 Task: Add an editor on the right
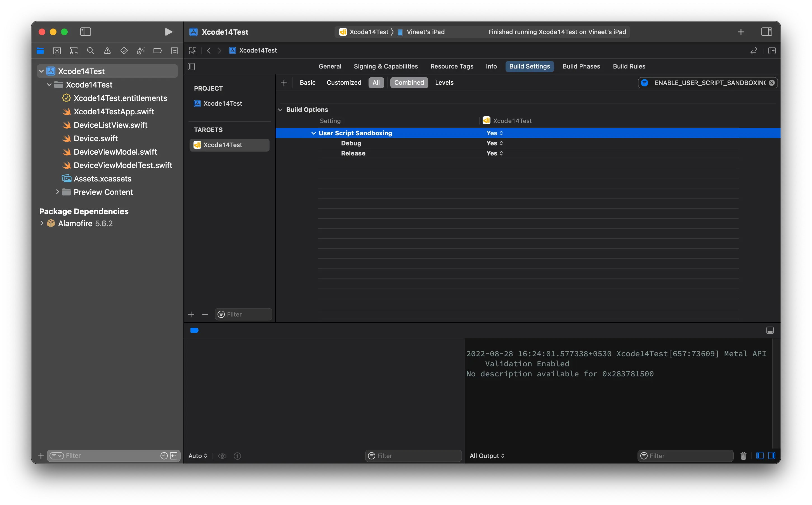[772, 51]
